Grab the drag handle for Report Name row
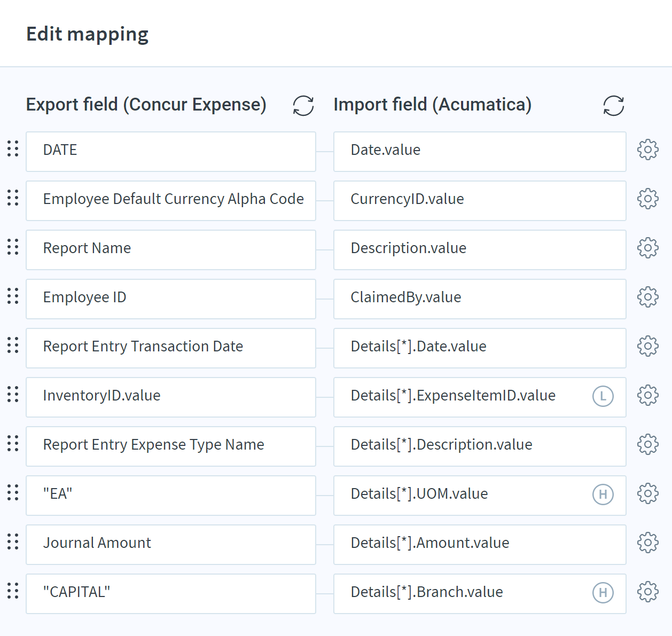Screen dimensions: 672x636 13,247
